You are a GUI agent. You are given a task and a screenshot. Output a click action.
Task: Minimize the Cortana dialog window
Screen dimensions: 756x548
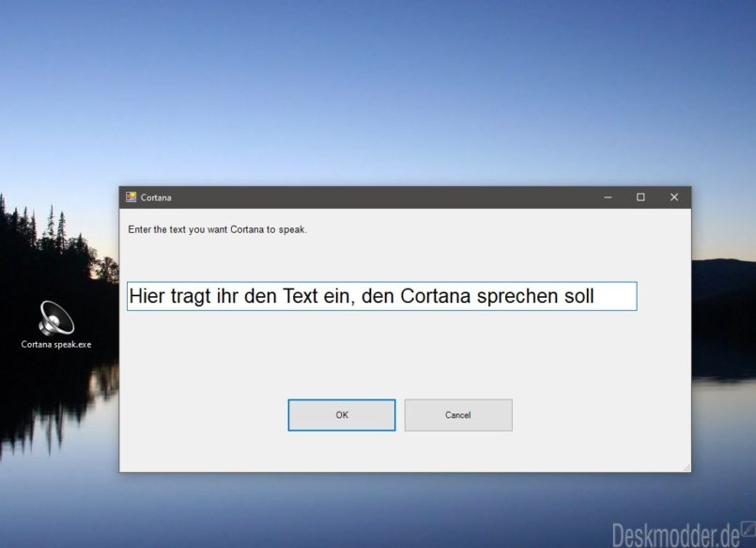(608, 197)
